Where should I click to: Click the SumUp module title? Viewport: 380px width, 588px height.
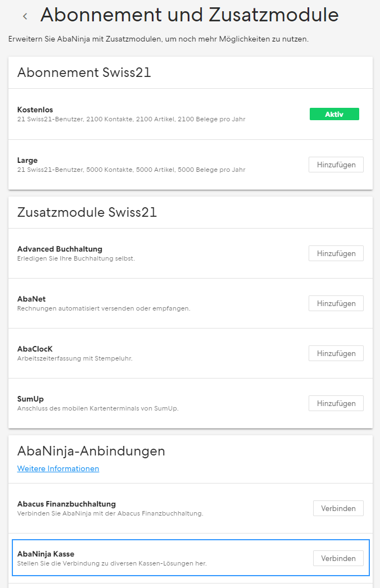[x=30, y=399]
